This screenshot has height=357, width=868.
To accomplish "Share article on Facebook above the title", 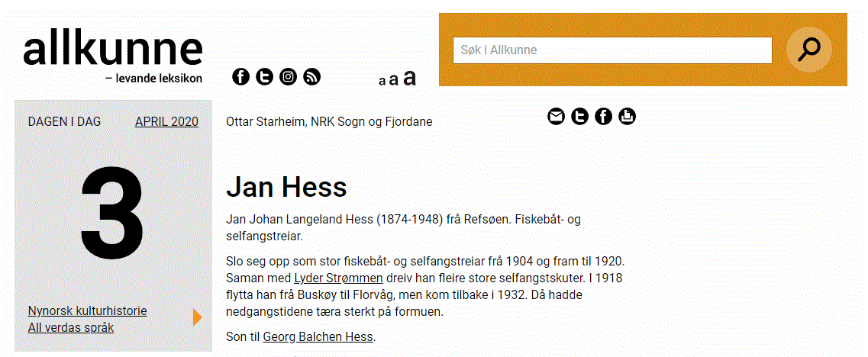I will 603,116.
